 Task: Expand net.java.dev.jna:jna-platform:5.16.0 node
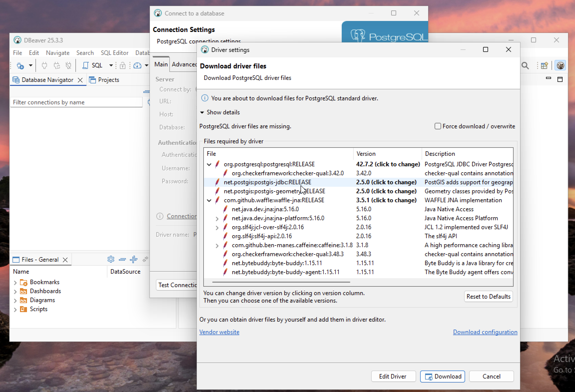coord(217,219)
